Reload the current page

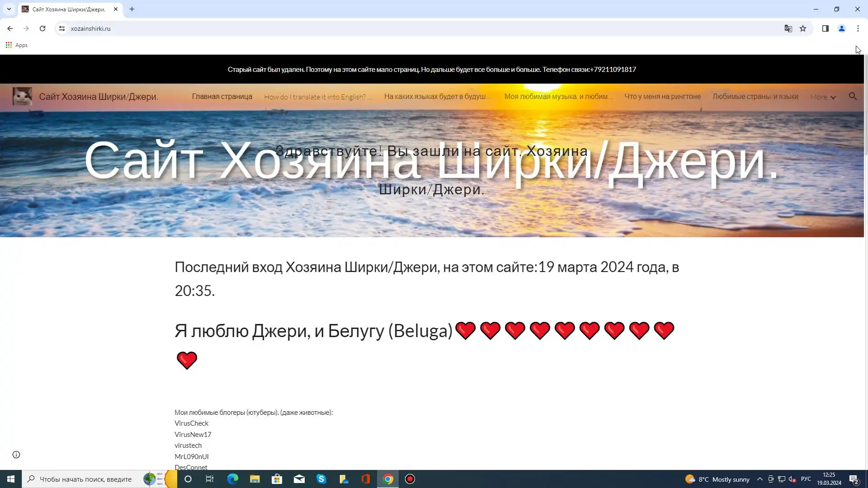(x=42, y=28)
